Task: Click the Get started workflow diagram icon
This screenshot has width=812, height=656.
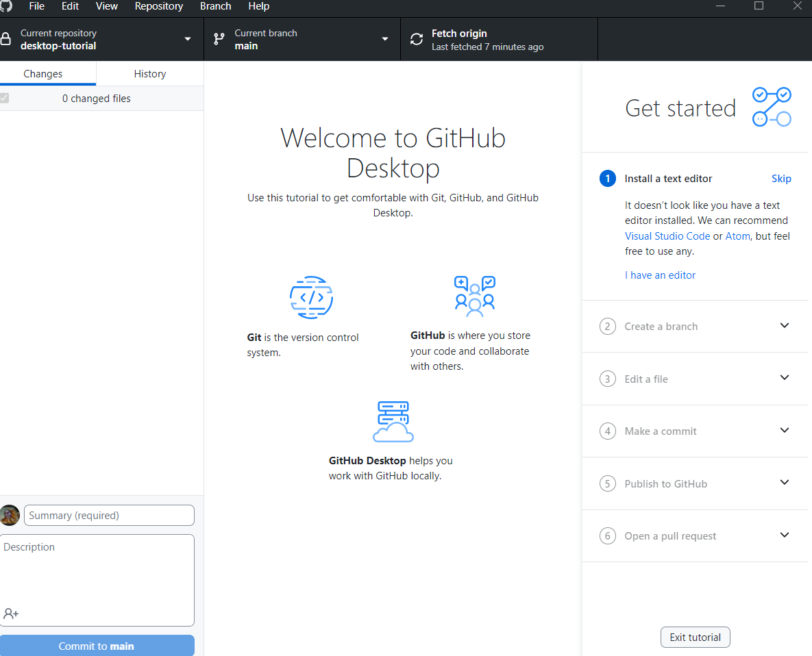Action: point(772,107)
